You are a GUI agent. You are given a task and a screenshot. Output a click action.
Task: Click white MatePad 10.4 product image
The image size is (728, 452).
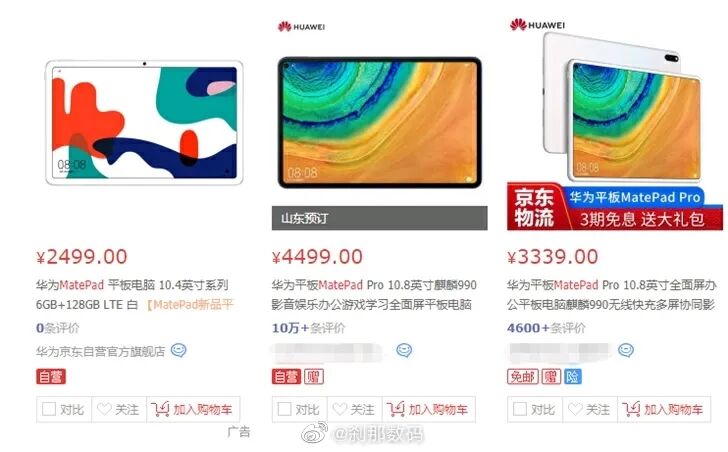click(144, 123)
